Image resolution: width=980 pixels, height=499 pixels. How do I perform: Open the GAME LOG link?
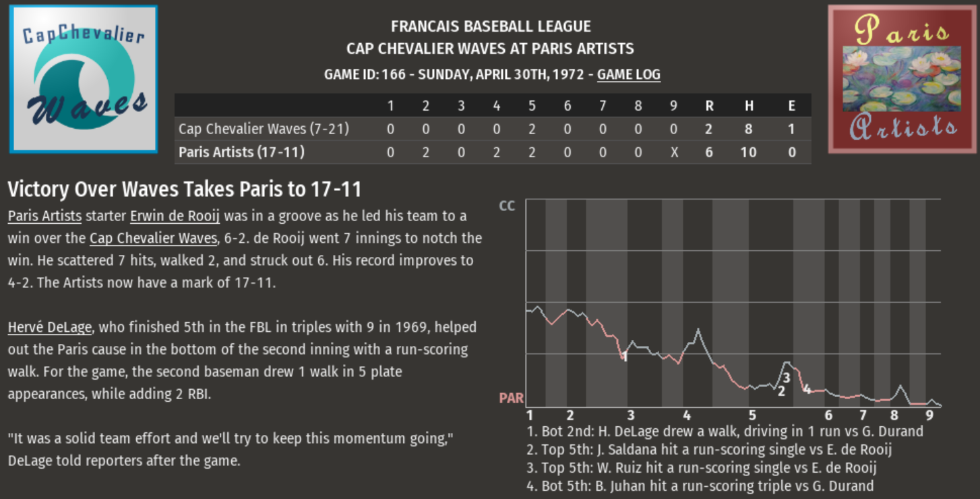point(628,74)
